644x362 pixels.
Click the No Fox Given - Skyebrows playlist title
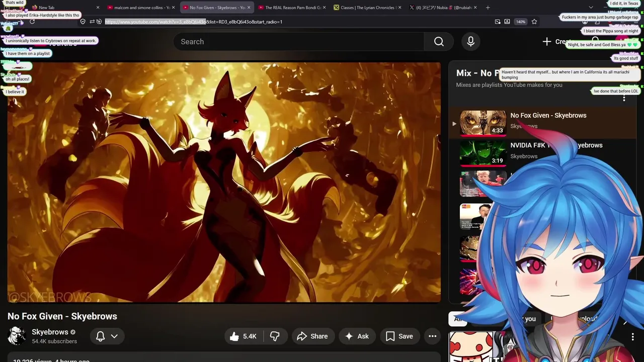[548, 116]
